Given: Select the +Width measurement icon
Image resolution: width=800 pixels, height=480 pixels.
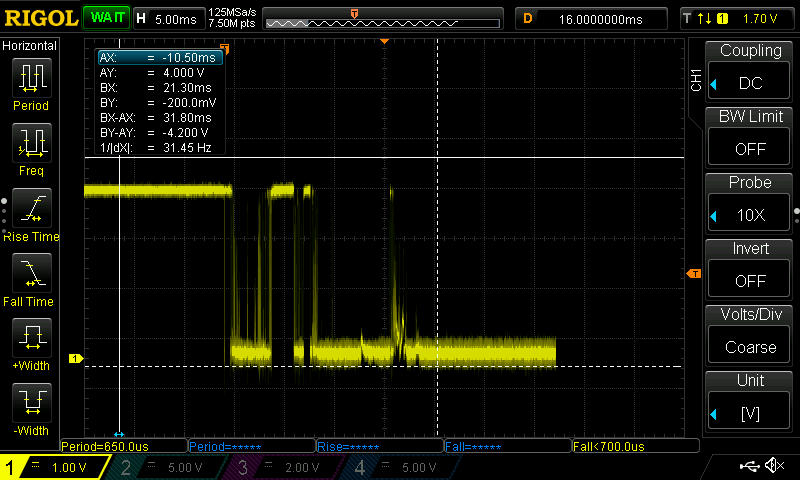Looking at the screenshot, I should [x=31, y=339].
